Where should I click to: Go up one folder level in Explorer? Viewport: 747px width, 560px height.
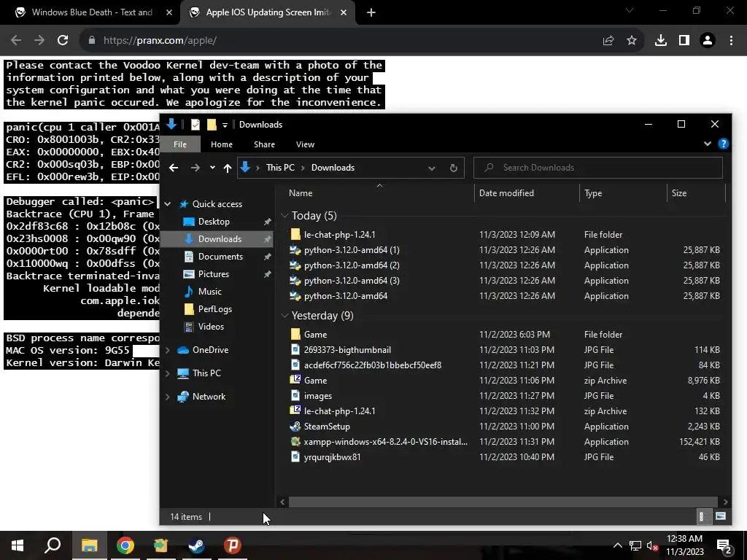click(228, 168)
